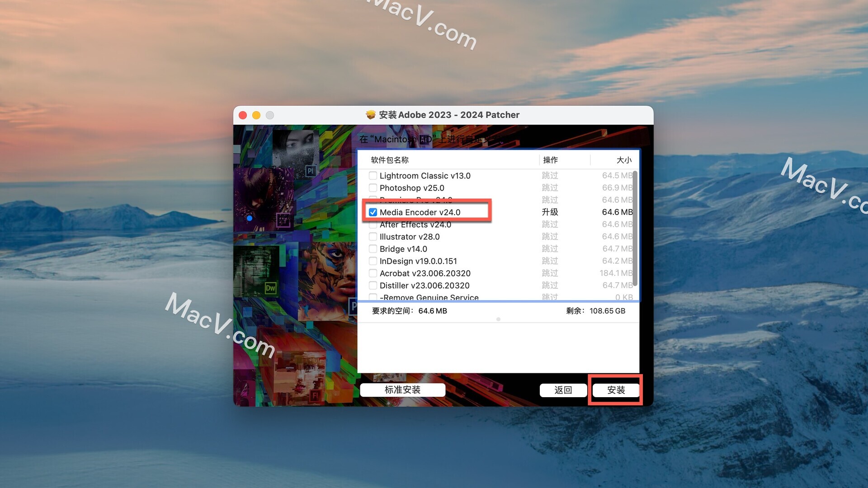Tick the Bridge v14.0 checkbox
868x488 pixels.
click(x=373, y=249)
